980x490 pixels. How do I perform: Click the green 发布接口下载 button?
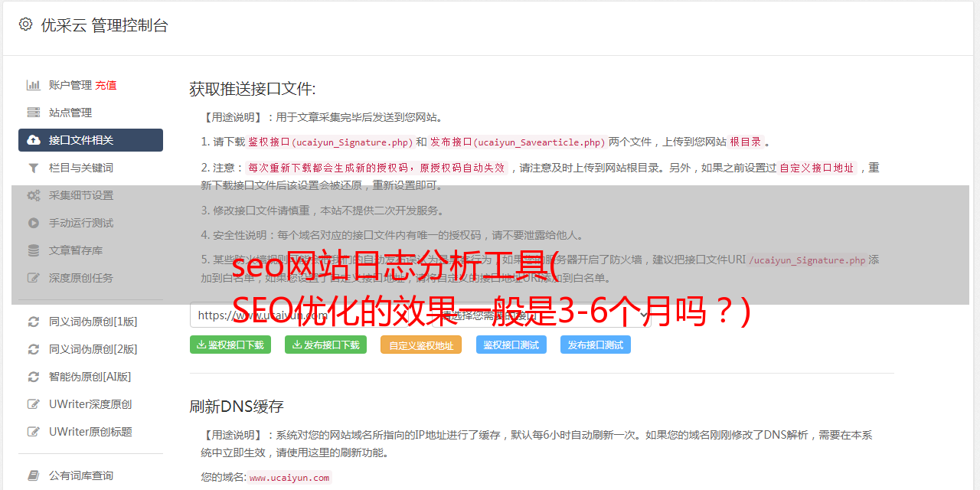(x=325, y=345)
